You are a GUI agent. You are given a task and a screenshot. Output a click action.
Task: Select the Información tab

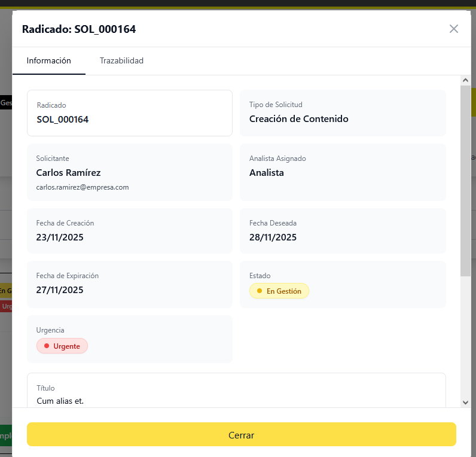tap(49, 61)
